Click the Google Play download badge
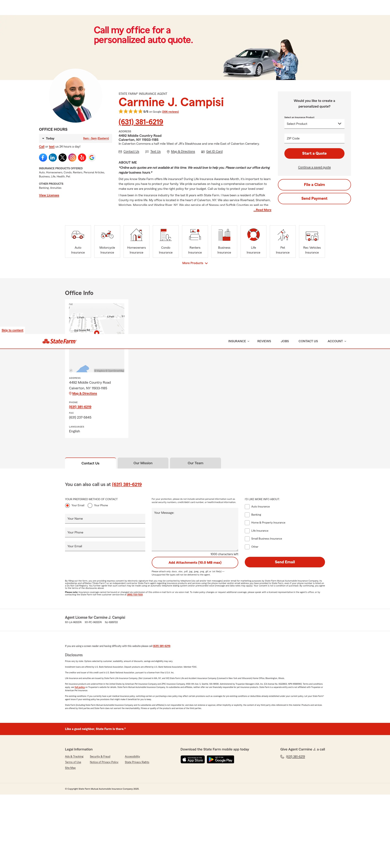The image size is (390, 868). (220, 759)
